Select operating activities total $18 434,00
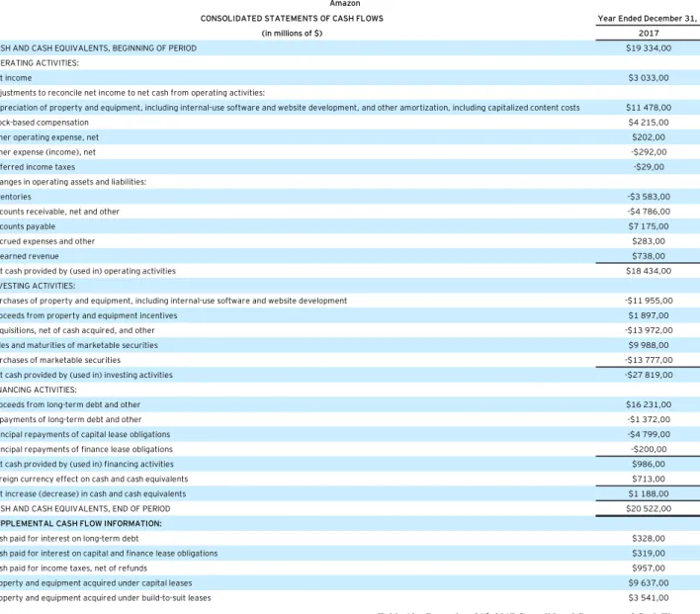The height and width of the screenshot is (614, 700). pyautogui.click(x=649, y=271)
